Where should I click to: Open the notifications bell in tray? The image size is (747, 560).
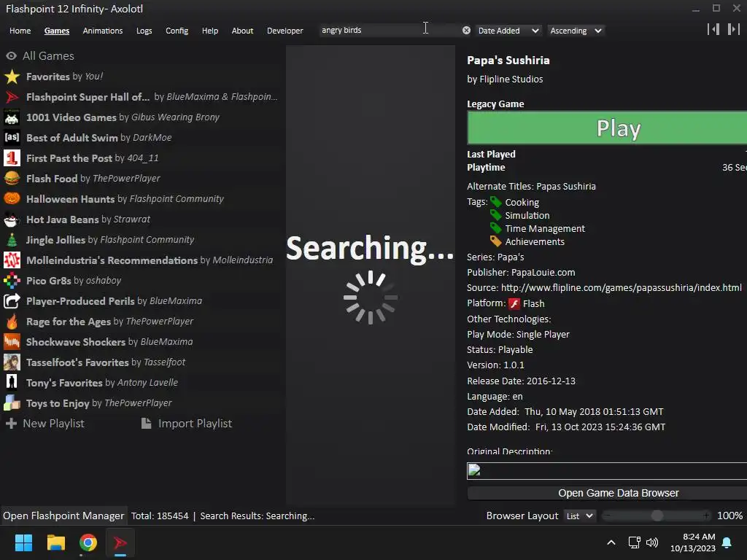click(727, 542)
